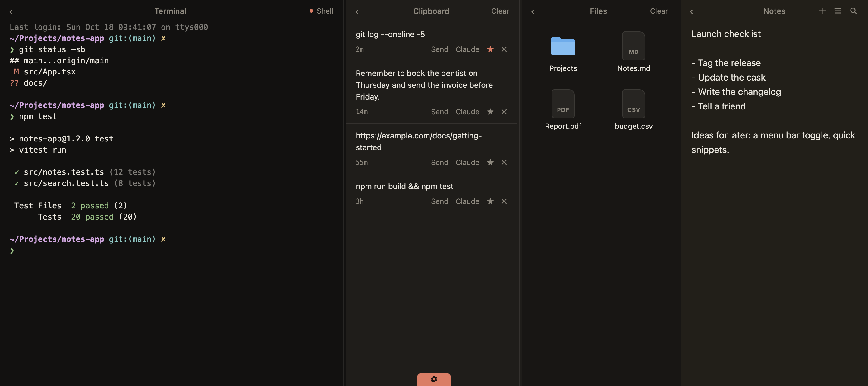Screen dimensions: 868x386
Task: Click the Shell indicator in Terminal header
Action: [x=321, y=11]
